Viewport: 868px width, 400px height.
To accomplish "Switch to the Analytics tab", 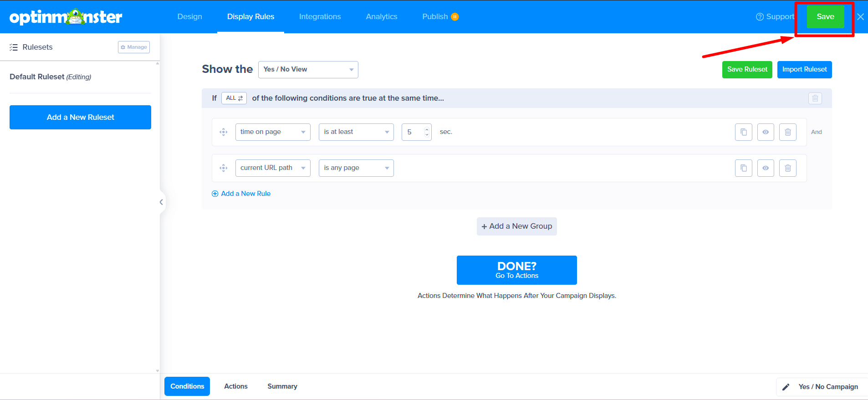I will 382,17.
